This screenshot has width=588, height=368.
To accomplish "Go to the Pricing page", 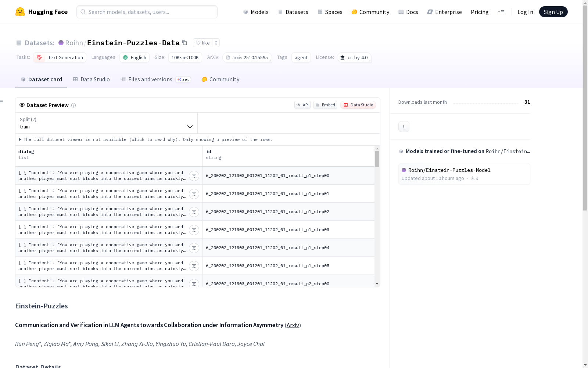I will [480, 12].
